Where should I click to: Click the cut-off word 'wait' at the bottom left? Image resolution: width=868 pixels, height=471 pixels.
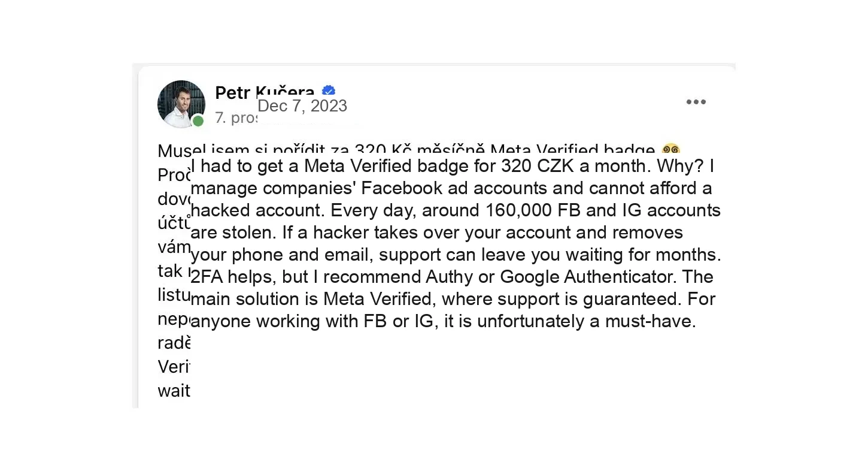pyautogui.click(x=174, y=391)
